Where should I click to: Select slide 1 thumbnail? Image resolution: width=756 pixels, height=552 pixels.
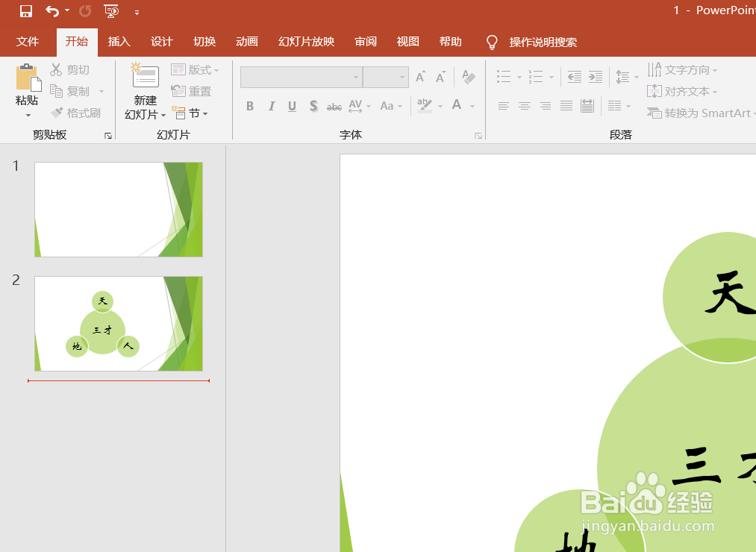point(119,209)
